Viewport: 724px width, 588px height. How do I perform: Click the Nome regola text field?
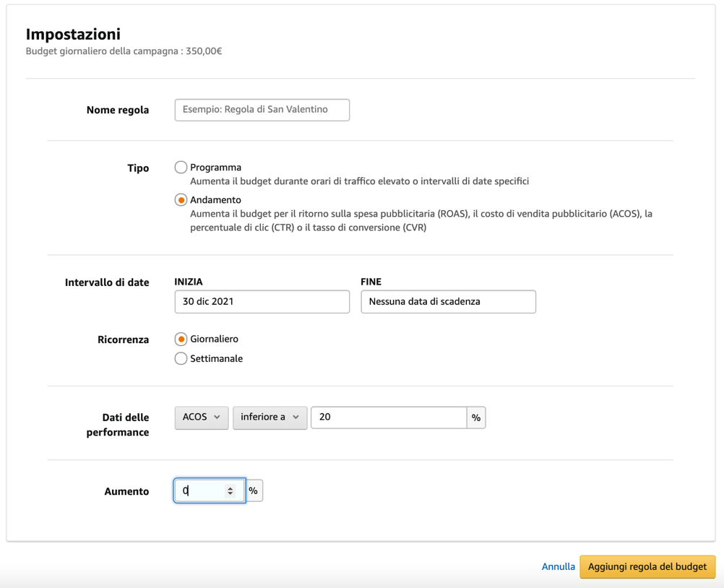[x=262, y=110]
